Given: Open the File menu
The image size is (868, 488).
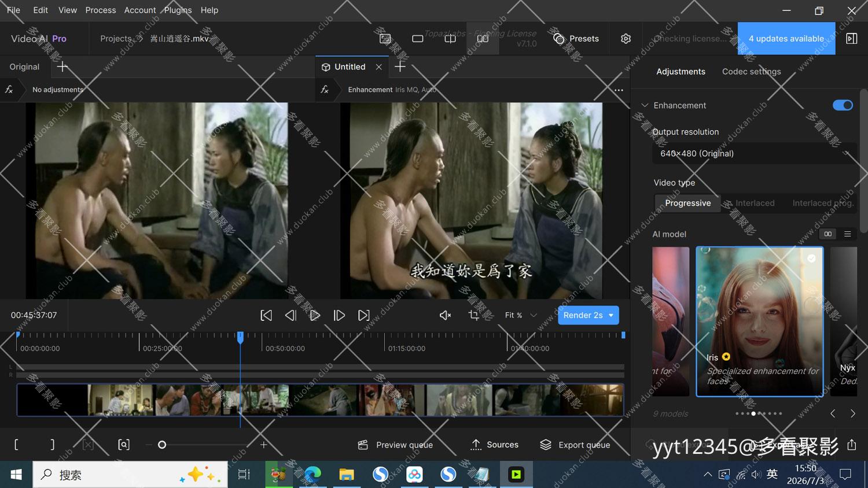Looking at the screenshot, I should 13,10.
